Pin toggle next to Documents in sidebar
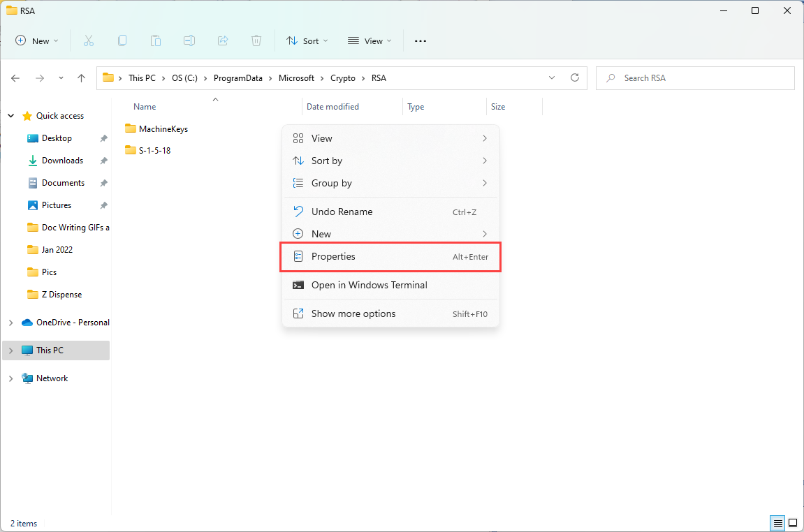 click(x=103, y=182)
